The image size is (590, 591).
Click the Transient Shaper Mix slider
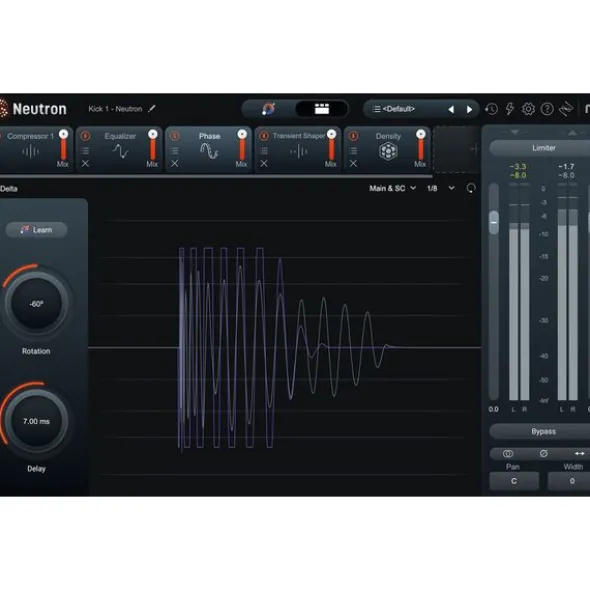point(331,145)
